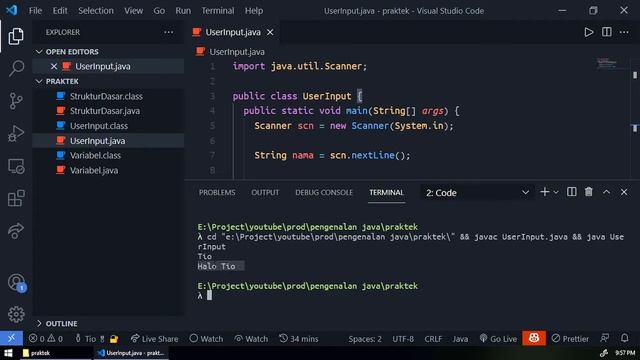Change indentation via Spaces: 2

[365, 339]
